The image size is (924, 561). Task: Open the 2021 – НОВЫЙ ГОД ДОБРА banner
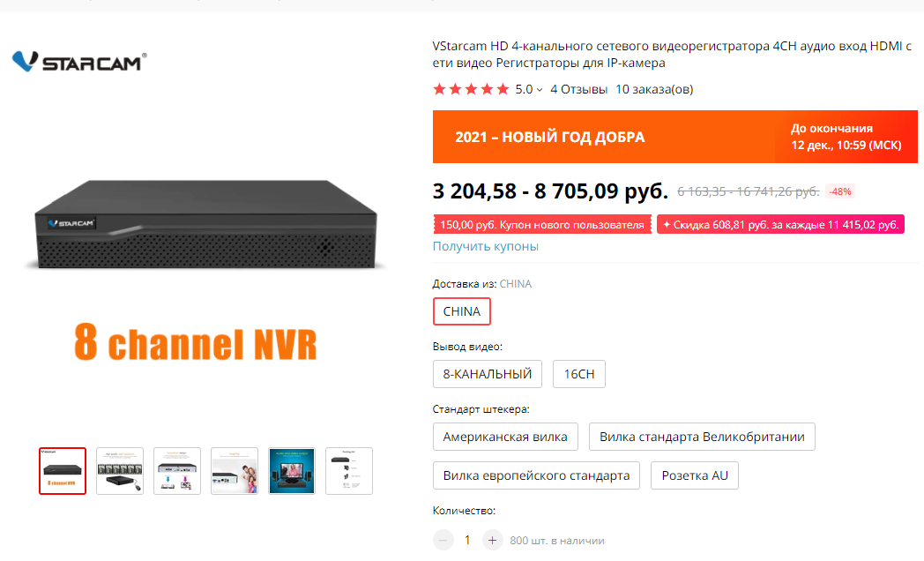[674, 137]
